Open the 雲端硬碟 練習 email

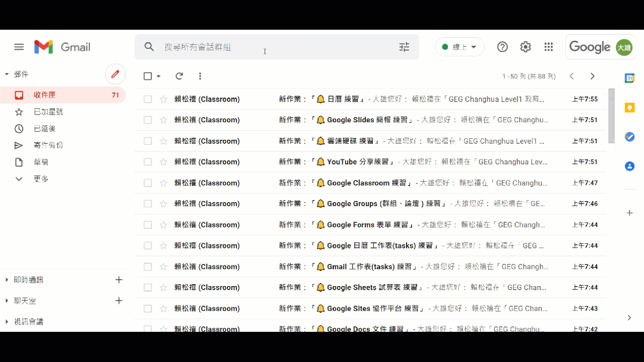tap(370, 141)
